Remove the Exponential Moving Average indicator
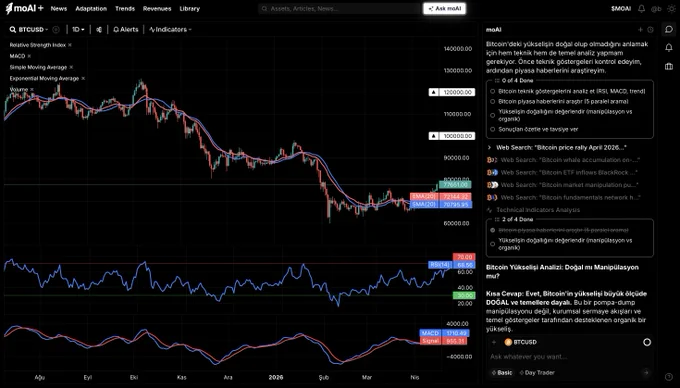680x388 pixels. pyautogui.click(x=83, y=78)
